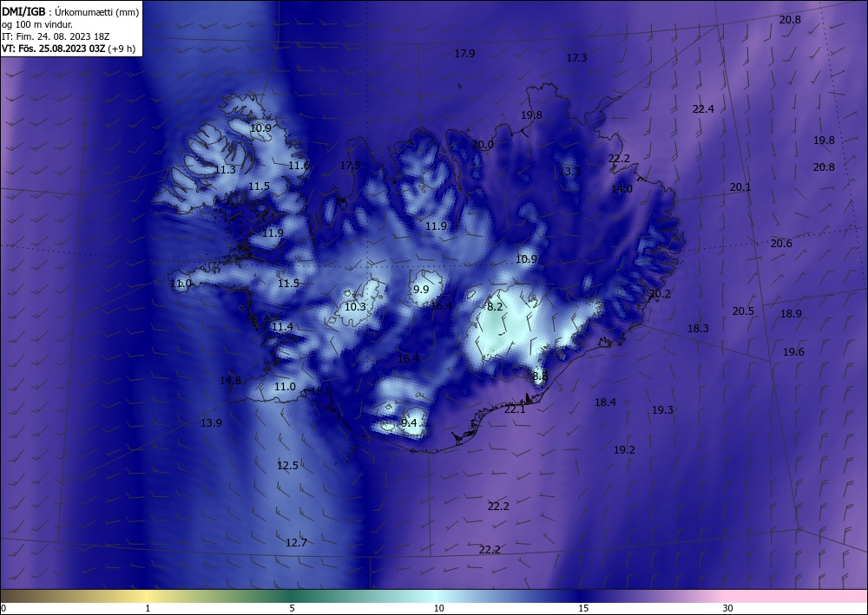Click the 13.3 value label
Viewport: 868px width, 615px height.
pos(569,172)
